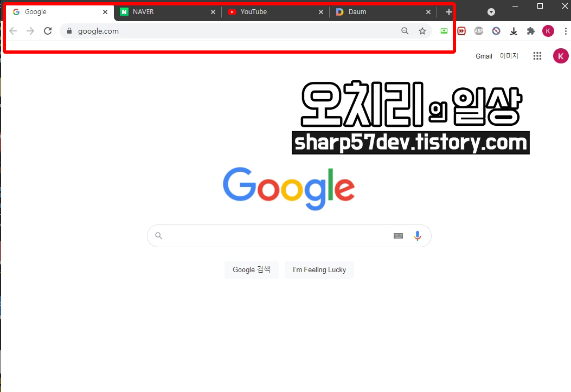
Task: Start voice search with microphone icon
Action: coord(418,236)
